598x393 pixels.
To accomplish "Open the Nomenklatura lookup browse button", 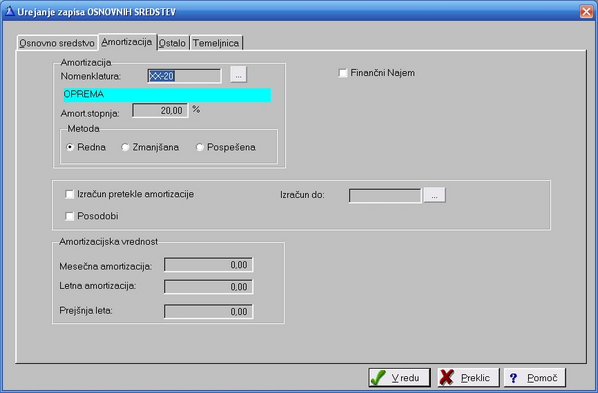I will [x=238, y=75].
